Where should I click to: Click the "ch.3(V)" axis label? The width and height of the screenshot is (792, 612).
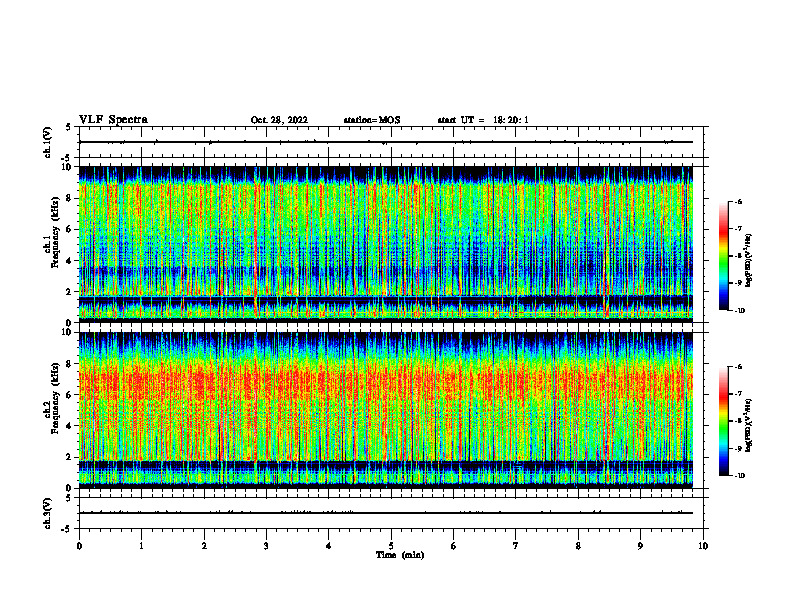(48, 514)
